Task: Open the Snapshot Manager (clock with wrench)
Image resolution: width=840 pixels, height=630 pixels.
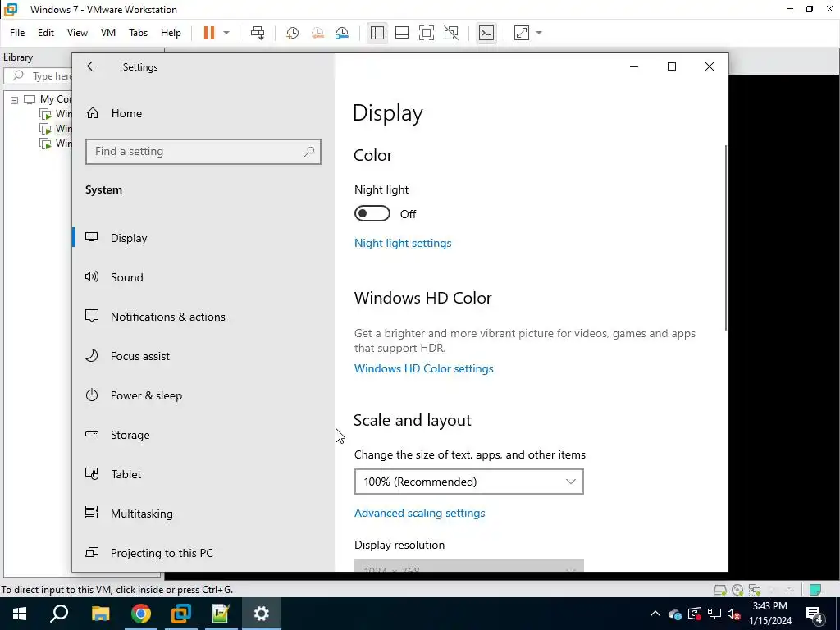Action: tap(342, 33)
